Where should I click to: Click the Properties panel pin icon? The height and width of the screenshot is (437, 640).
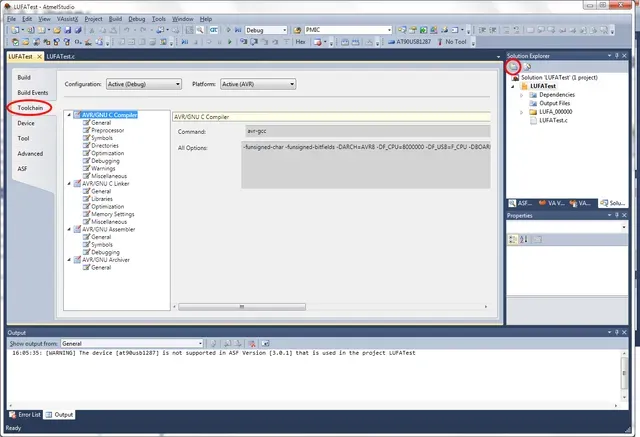click(617, 215)
